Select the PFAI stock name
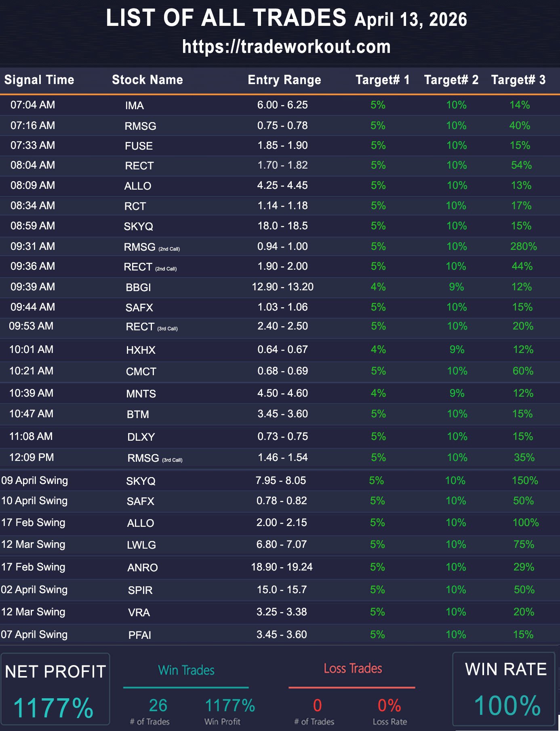 click(139, 635)
